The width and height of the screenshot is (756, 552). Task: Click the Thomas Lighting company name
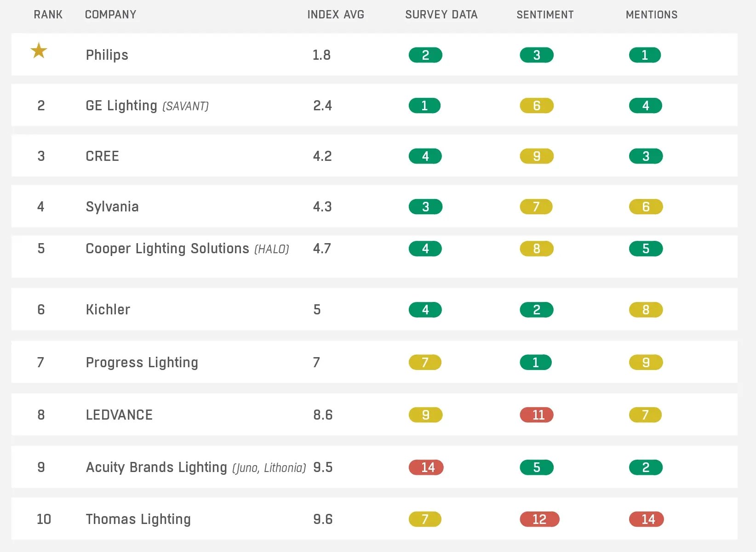coord(138,519)
